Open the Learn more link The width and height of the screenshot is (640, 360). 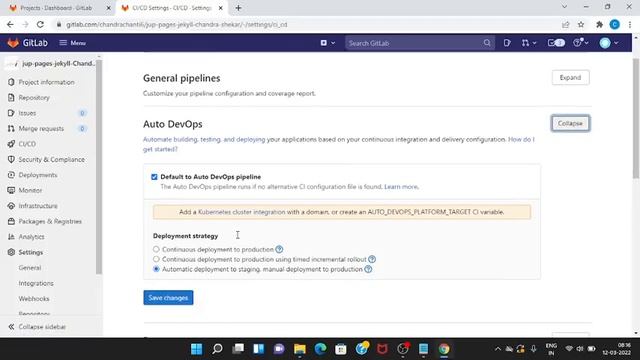[401, 187]
